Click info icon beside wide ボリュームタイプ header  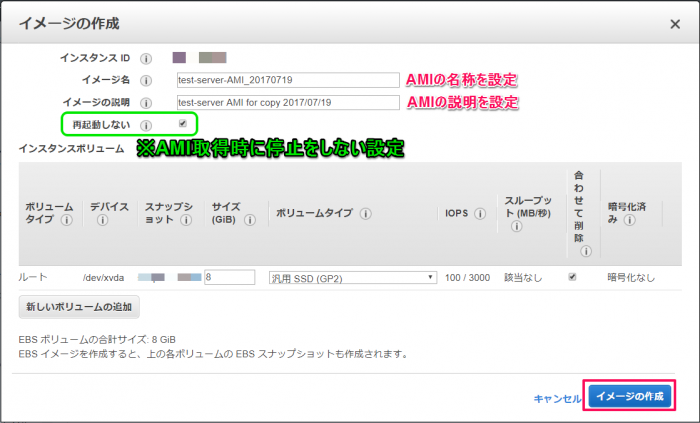(x=366, y=214)
